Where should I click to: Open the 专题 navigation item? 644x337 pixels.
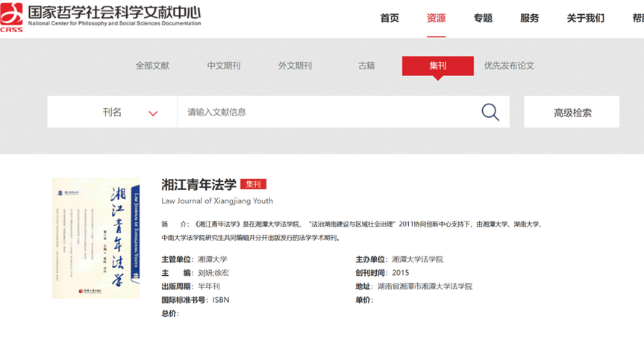coord(483,19)
